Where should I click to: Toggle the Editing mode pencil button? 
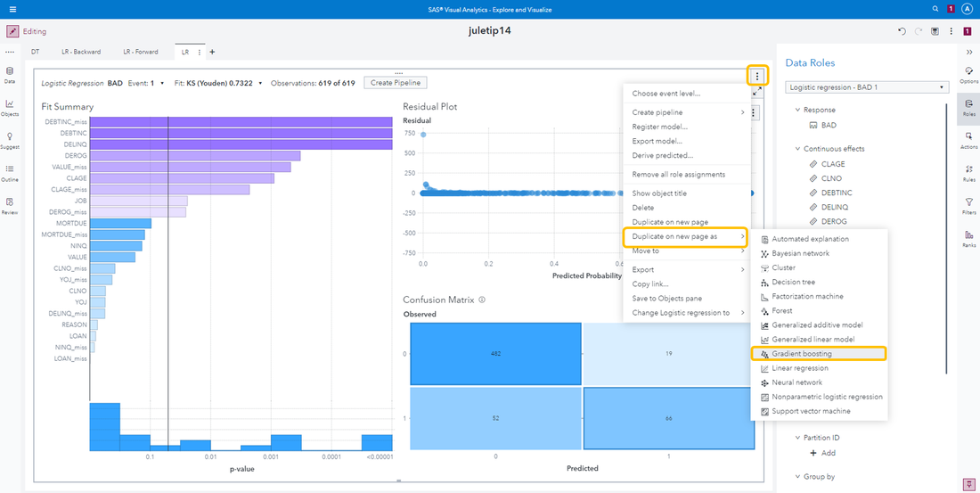click(12, 31)
